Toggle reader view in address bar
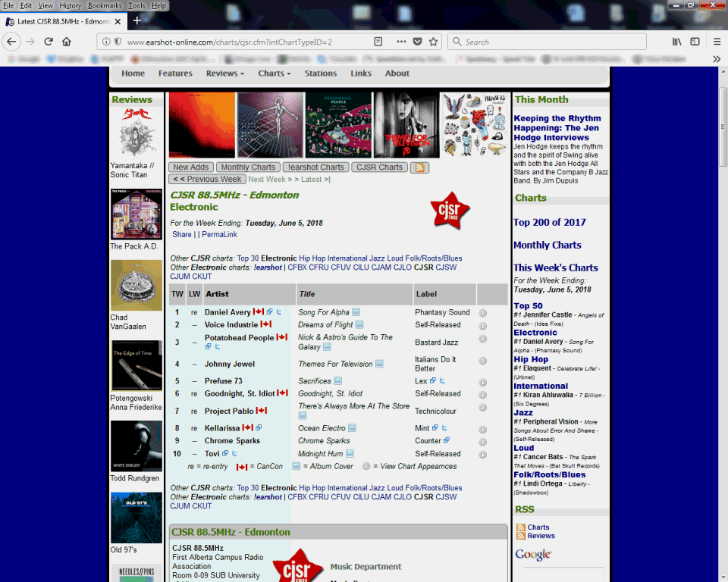 (378, 42)
